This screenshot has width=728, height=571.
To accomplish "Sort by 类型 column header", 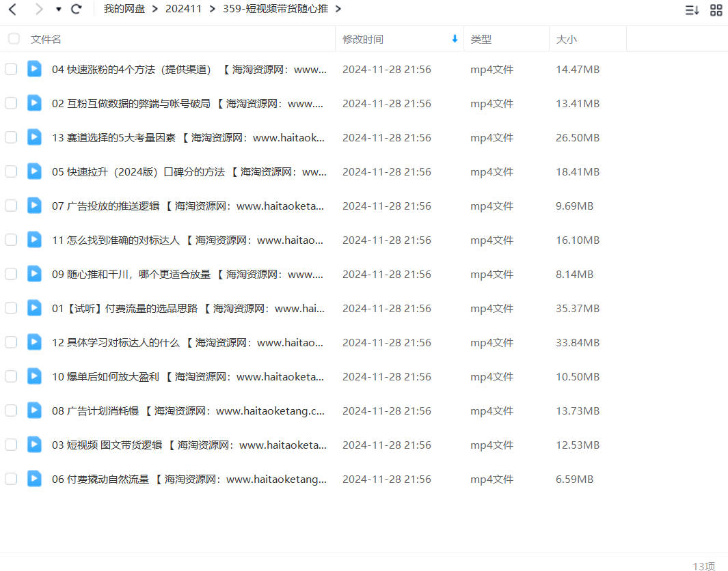I will [x=481, y=40].
